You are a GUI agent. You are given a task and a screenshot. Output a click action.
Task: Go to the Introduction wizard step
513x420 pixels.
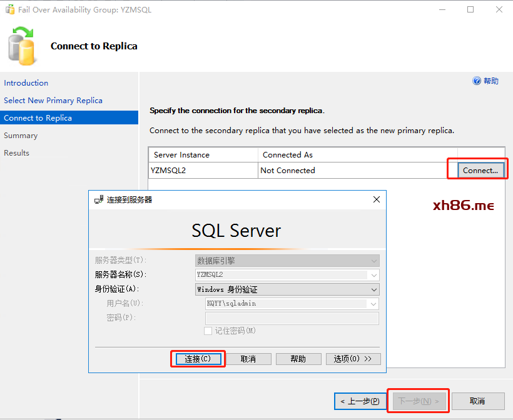(x=26, y=83)
